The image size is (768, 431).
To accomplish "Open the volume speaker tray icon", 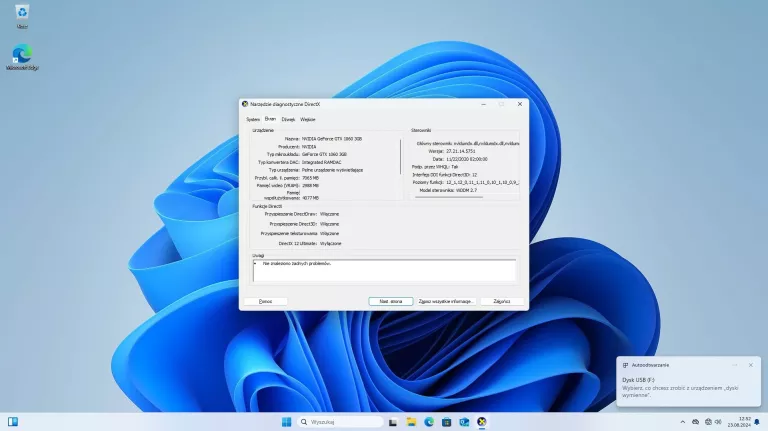I will [718, 422].
